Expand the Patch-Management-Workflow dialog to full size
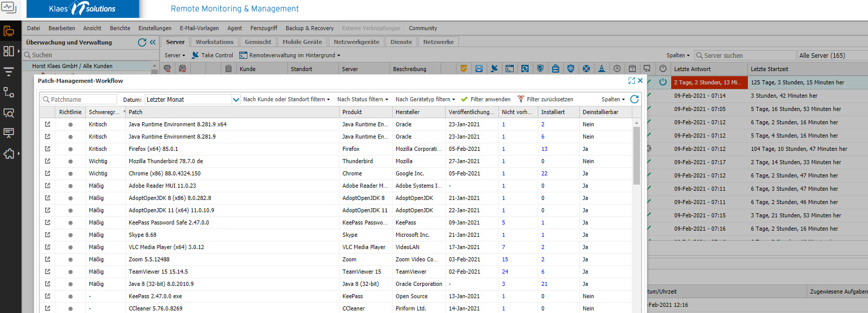Screen dimensions: 868x313 click(x=631, y=81)
